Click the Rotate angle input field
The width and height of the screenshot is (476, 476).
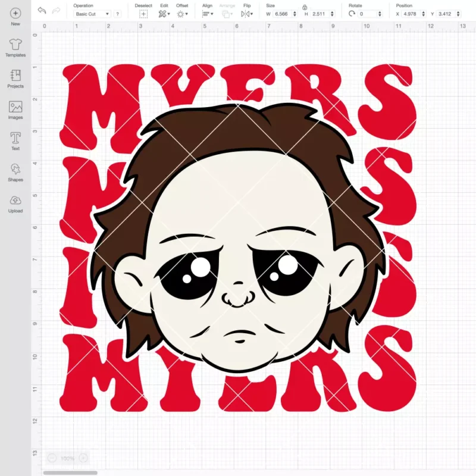coord(367,14)
